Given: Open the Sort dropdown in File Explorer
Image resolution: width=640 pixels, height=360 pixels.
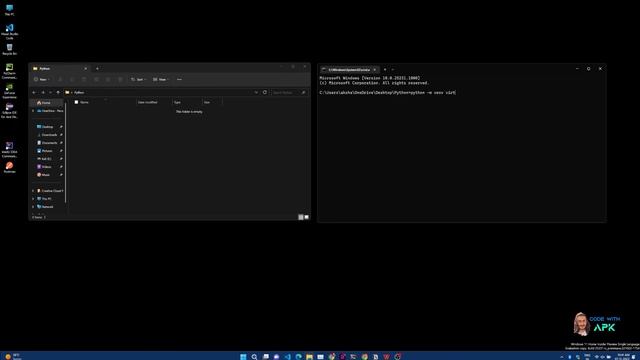Looking at the screenshot, I should point(139,80).
